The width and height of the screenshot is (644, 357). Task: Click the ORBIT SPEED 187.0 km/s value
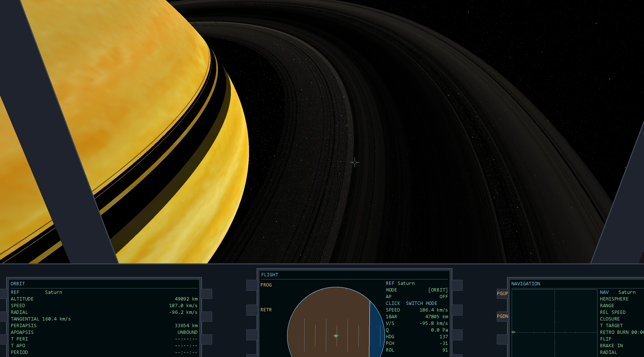tap(183, 305)
